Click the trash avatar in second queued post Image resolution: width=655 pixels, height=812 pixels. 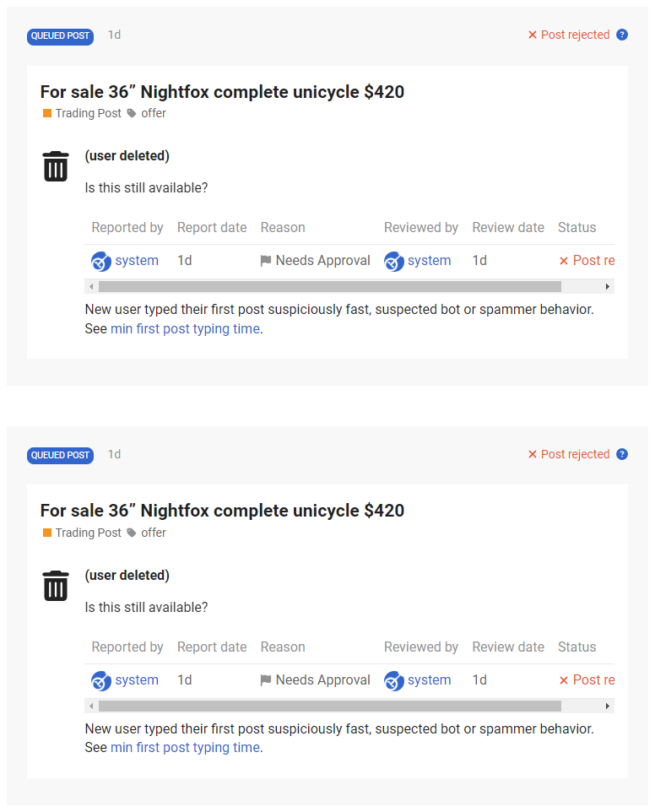point(56,586)
